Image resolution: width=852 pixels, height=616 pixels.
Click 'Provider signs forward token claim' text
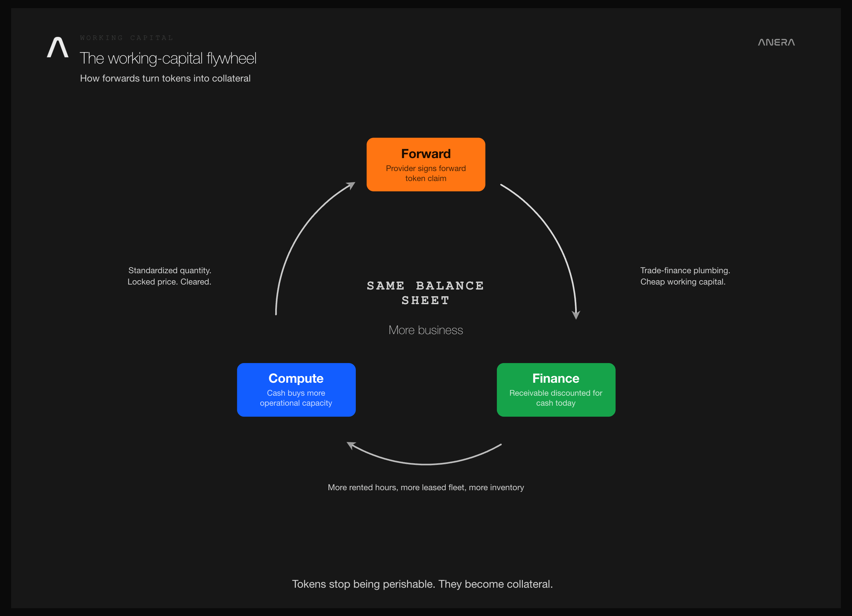[x=426, y=173]
